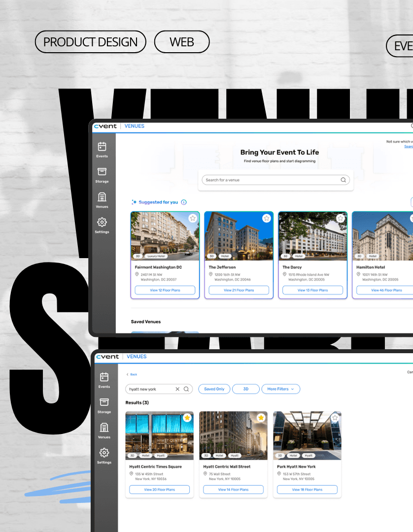Click the sparkle icon before Suggested for you
Viewport: 413px width, 532px height.
[x=134, y=202]
